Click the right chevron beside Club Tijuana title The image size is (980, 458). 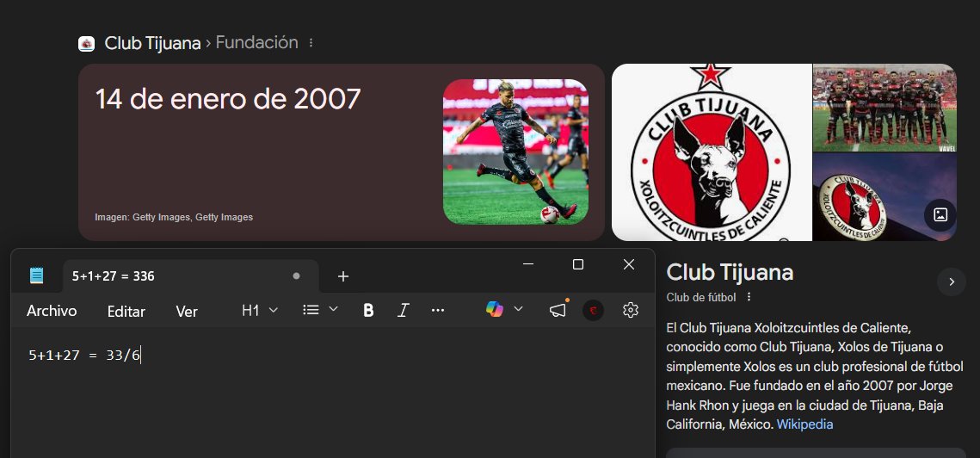pyautogui.click(x=952, y=282)
